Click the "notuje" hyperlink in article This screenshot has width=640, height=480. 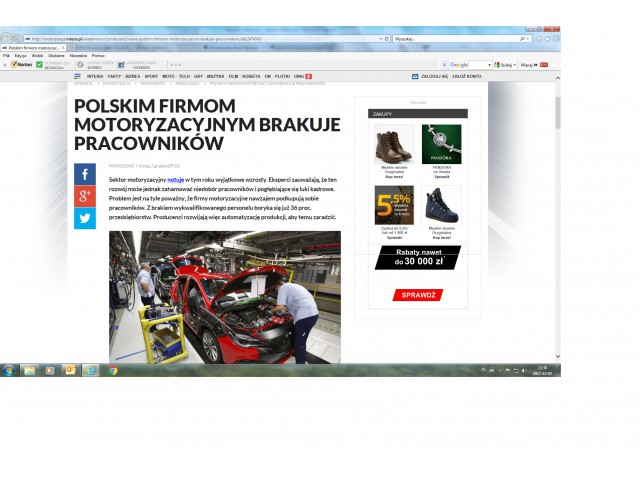[x=175, y=179]
